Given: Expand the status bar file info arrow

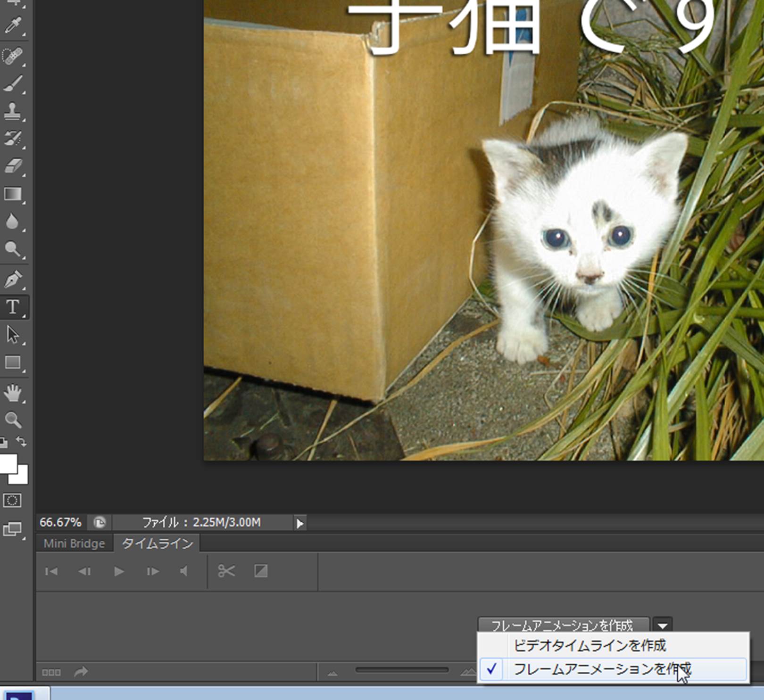Looking at the screenshot, I should [x=299, y=523].
